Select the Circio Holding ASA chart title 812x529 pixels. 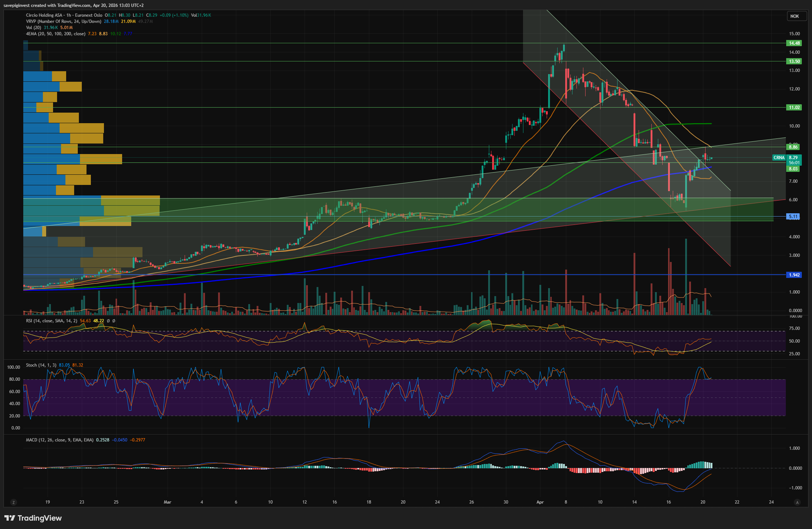click(44, 15)
